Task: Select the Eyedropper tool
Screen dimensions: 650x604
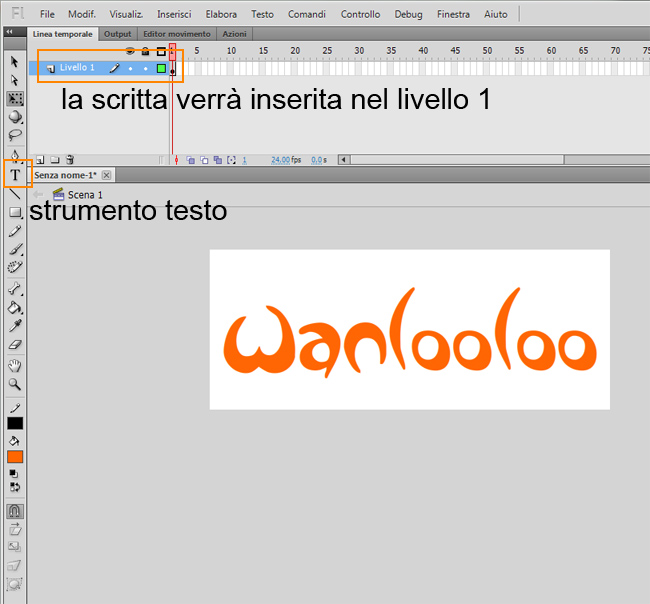Action: [x=15, y=326]
